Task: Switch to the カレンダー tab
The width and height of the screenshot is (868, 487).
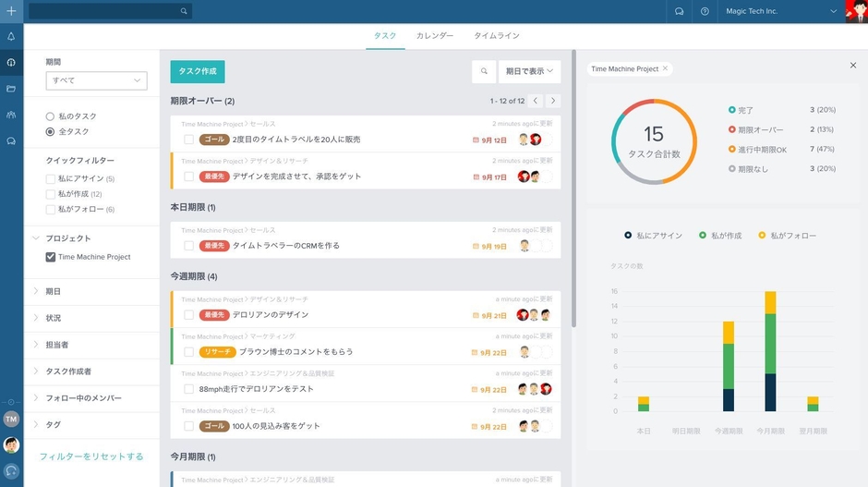Action: [434, 36]
